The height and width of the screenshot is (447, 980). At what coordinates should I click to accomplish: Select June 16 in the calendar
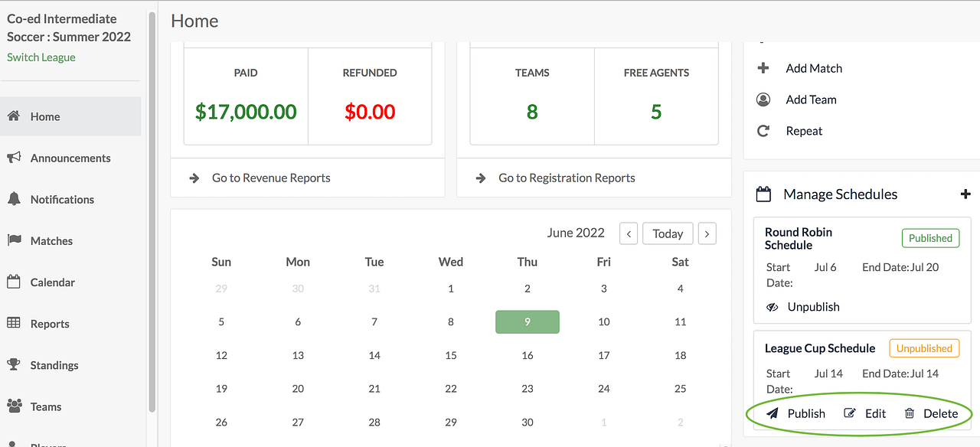(528, 355)
